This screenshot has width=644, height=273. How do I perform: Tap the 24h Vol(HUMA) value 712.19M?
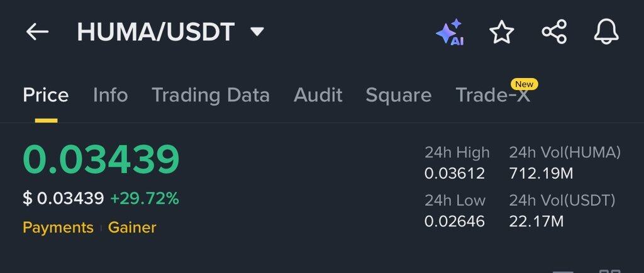click(541, 174)
